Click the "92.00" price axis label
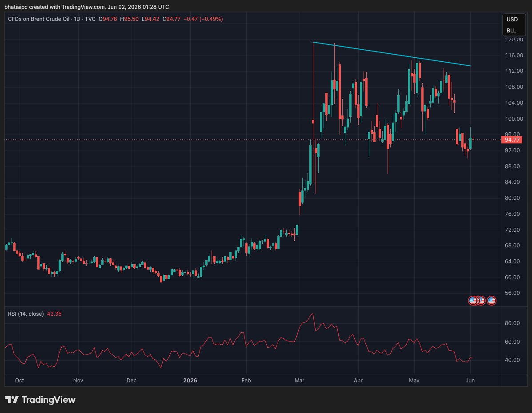Image resolution: width=532 pixels, height=413 pixels. pyautogui.click(x=512, y=150)
